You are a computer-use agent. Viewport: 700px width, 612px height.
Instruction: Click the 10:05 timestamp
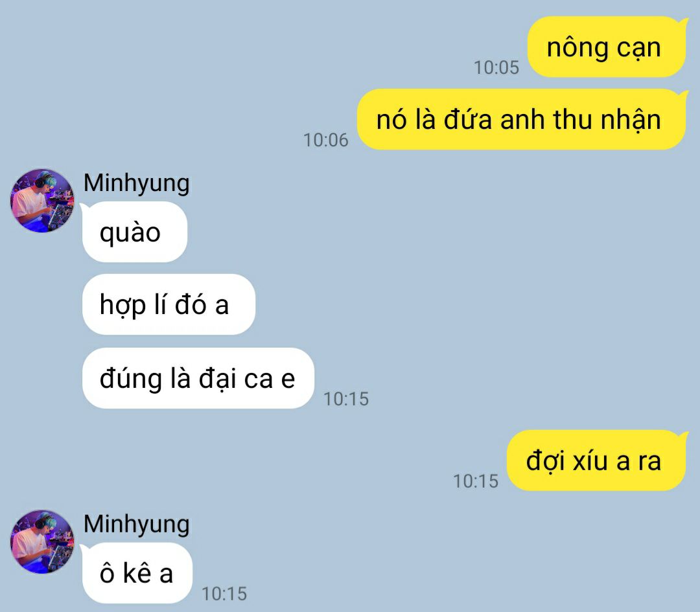[496, 68]
